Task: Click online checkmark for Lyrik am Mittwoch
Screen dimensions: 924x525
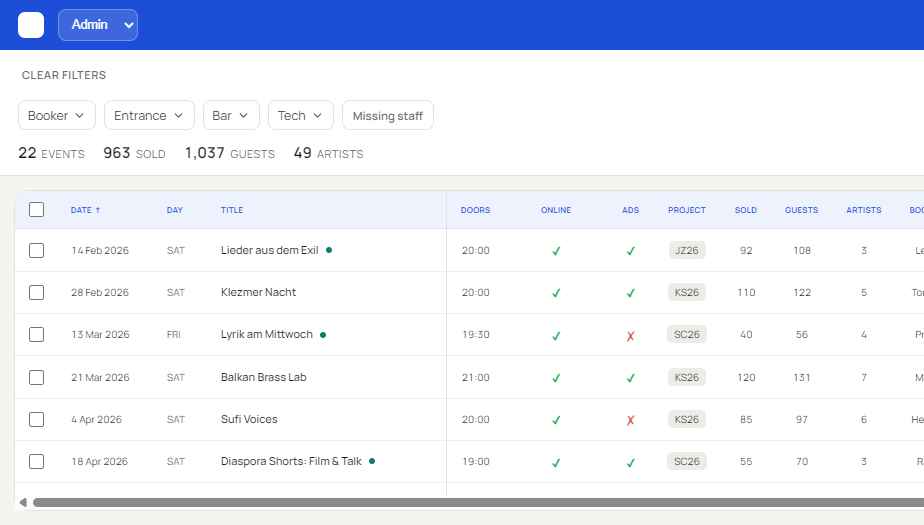Action: pyautogui.click(x=556, y=336)
